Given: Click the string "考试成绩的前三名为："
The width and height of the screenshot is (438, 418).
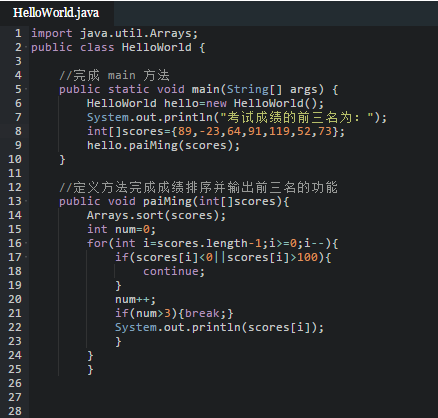Looking at the screenshot, I should [x=297, y=118].
